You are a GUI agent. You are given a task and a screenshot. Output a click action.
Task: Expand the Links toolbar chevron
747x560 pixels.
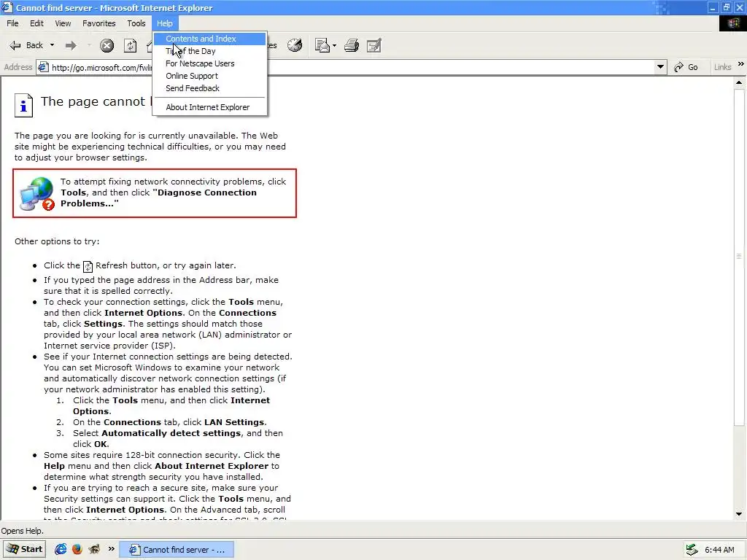tap(740, 64)
